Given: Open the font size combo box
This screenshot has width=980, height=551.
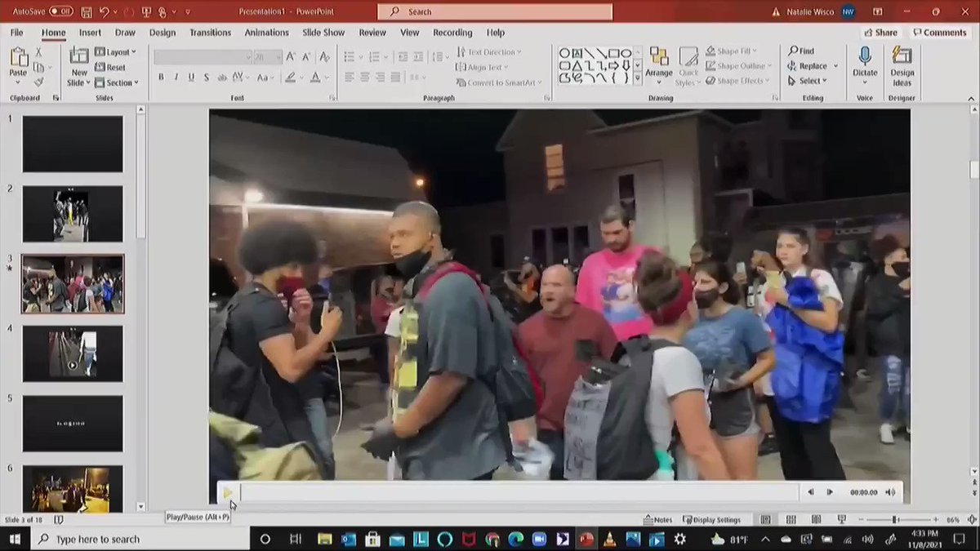Looking at the screenshot, I should (x=266, y=57).
